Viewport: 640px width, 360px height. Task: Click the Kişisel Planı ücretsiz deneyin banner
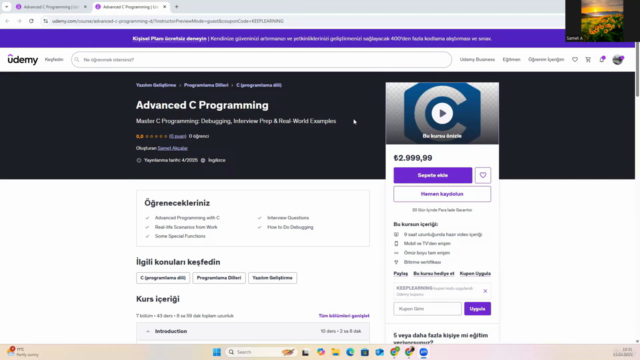(x=169, y=39)
